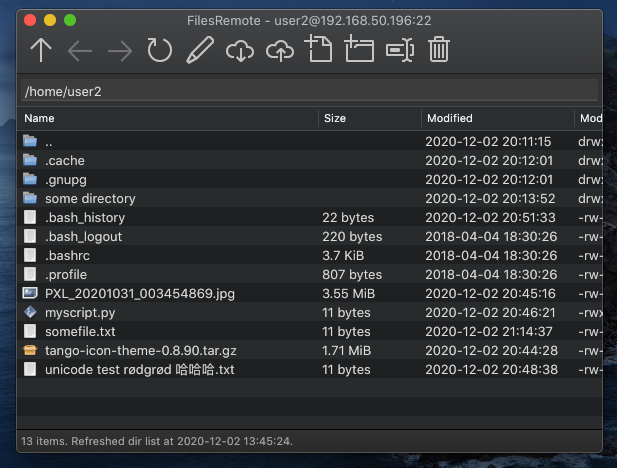
Task: Click modified date 2020-12-02 20:51:33
Action: click(490, 217)
